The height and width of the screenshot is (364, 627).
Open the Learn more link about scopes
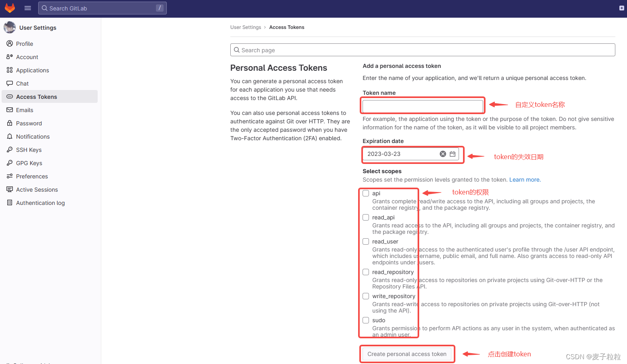(525, 180)
